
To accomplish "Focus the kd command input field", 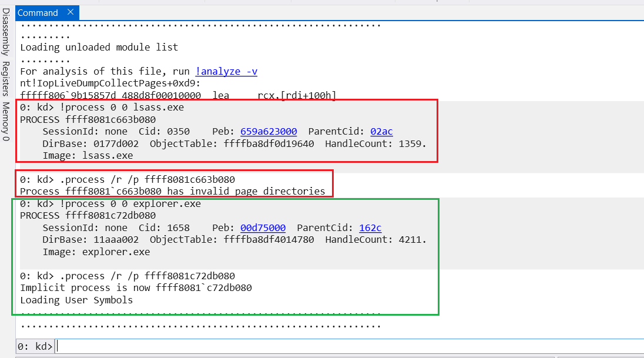I will [x=349, y=346].
